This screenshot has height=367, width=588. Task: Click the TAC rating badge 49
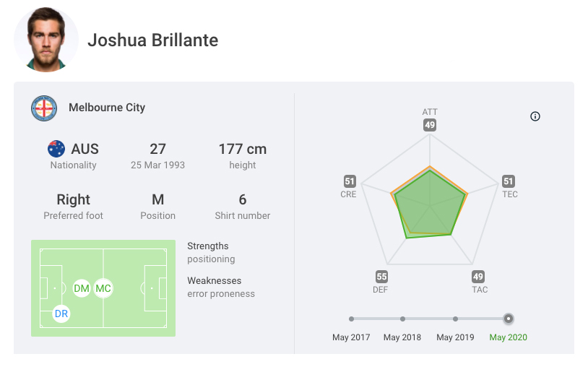tap(478, 277)
